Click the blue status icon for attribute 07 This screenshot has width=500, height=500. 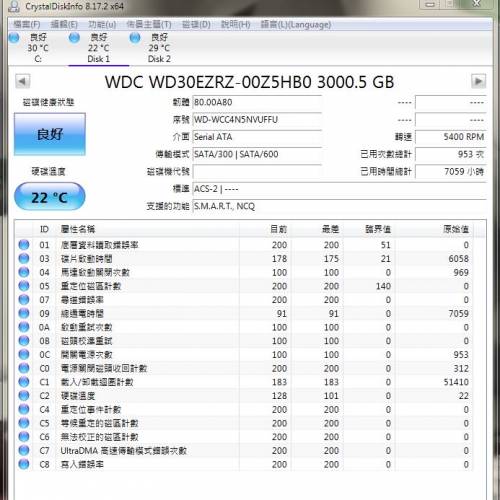(24, 300)
